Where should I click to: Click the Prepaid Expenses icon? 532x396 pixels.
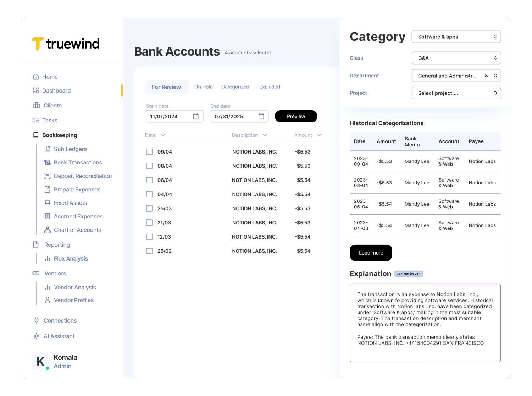47,189
